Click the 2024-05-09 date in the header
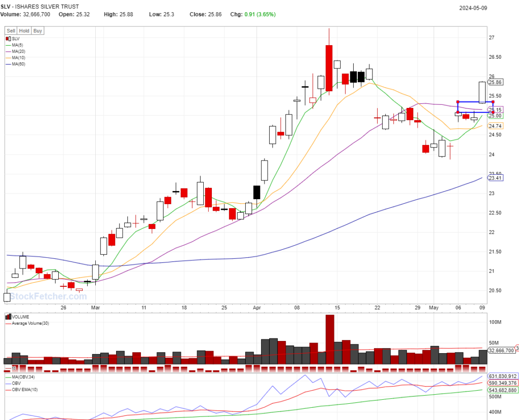This screenshot has width=519, height=420. (x=473, y=8)
